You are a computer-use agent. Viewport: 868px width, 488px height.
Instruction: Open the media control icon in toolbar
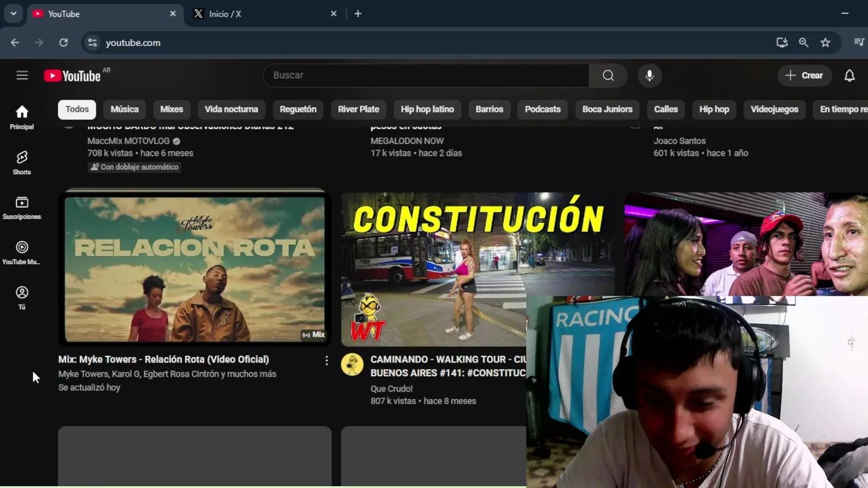[x=859, y=42]
